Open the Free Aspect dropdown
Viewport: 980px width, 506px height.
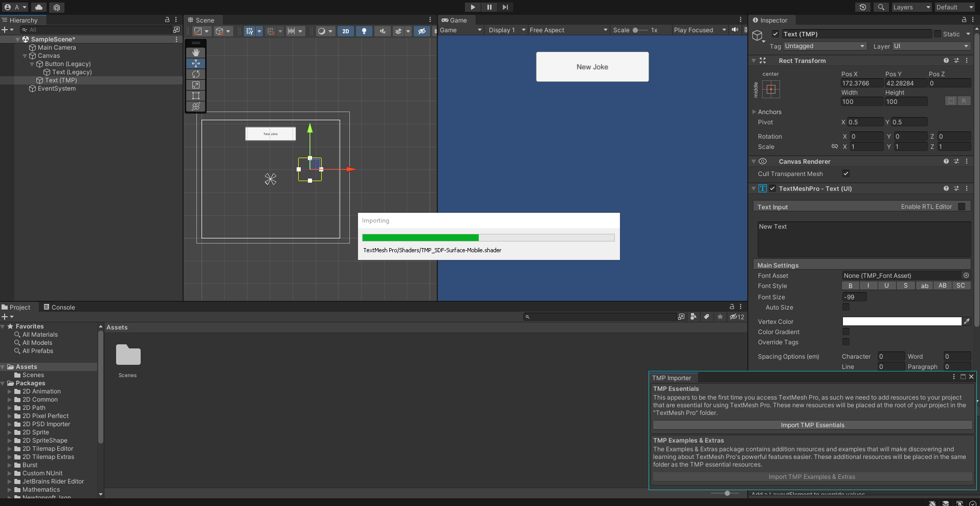click(568, 30)
